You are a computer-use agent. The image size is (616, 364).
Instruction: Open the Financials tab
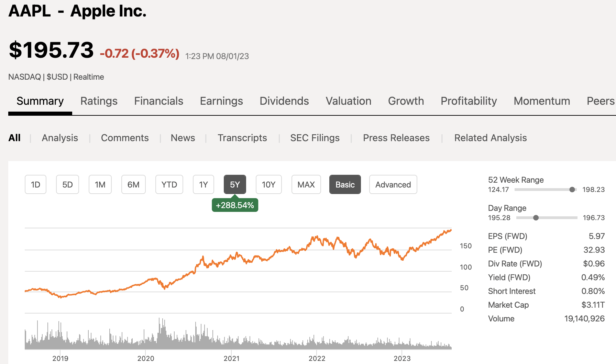159,101
